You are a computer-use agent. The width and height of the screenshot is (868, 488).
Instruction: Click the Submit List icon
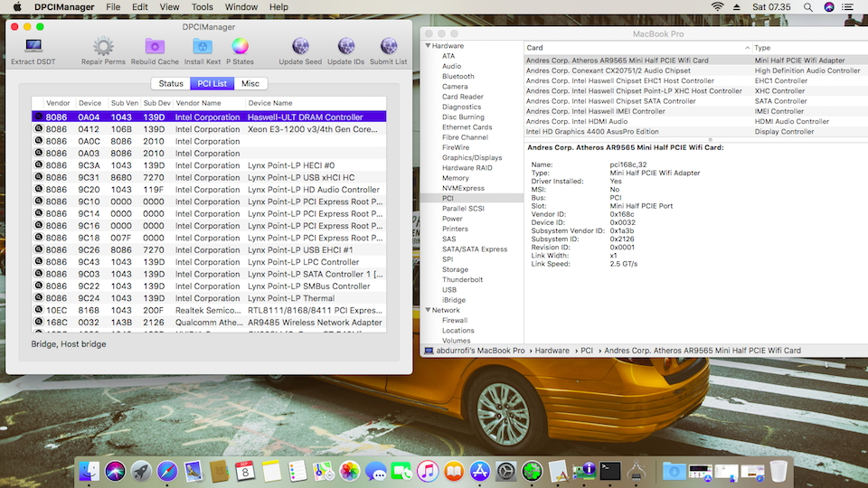[x=388, y=46]
